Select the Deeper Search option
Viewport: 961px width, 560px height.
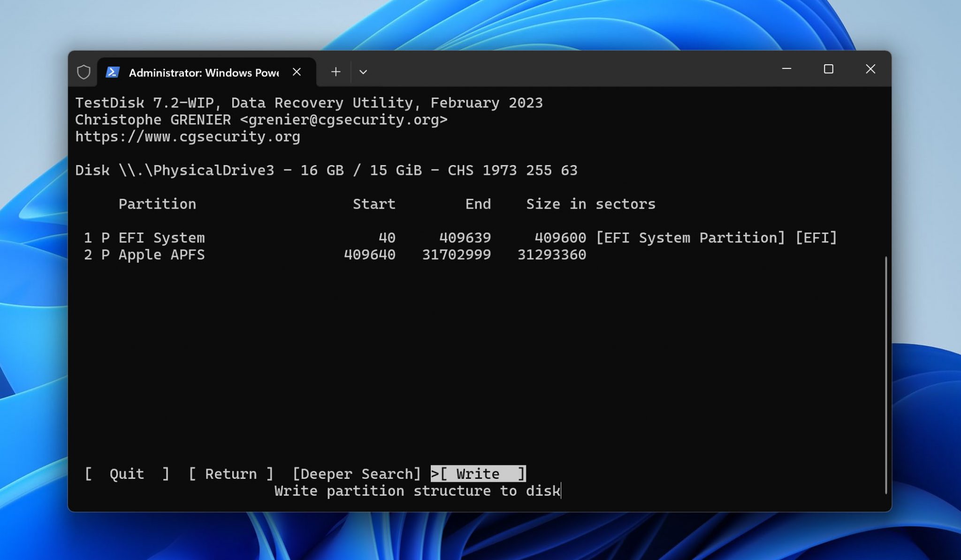click(357, 474)
